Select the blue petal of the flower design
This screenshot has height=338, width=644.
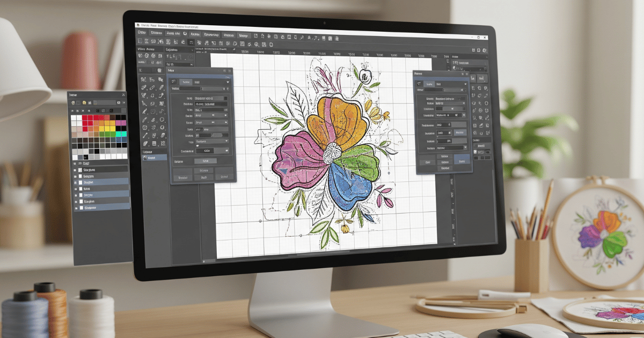tap(350, 186)
